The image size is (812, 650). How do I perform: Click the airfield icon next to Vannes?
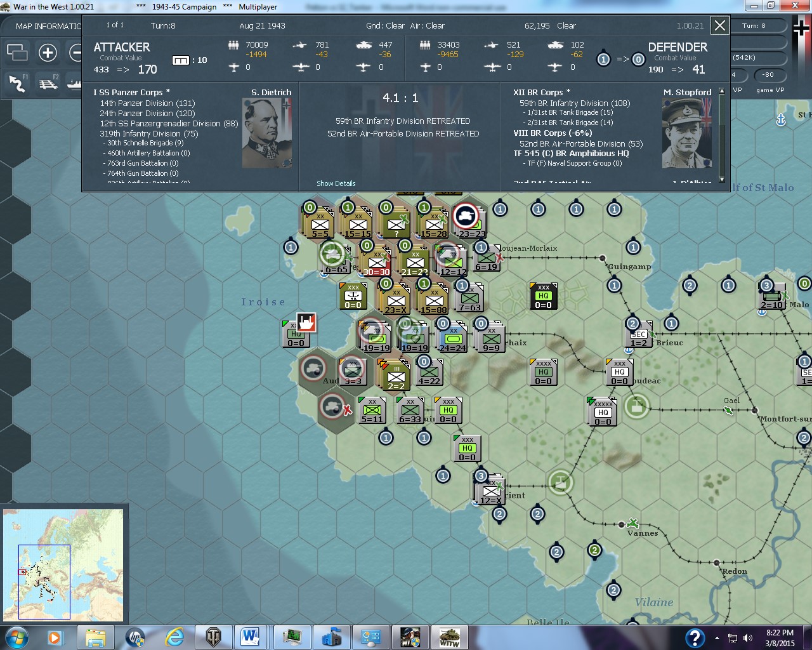pos(632,523)
